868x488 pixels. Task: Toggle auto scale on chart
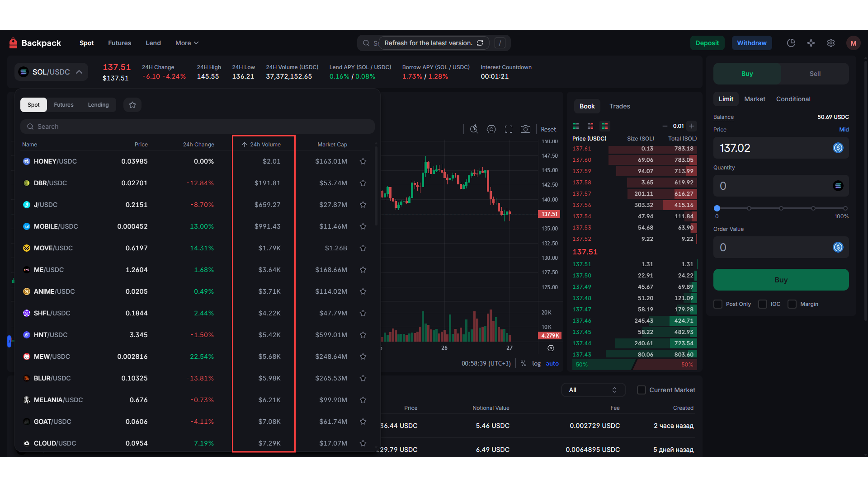click(552, 363)
